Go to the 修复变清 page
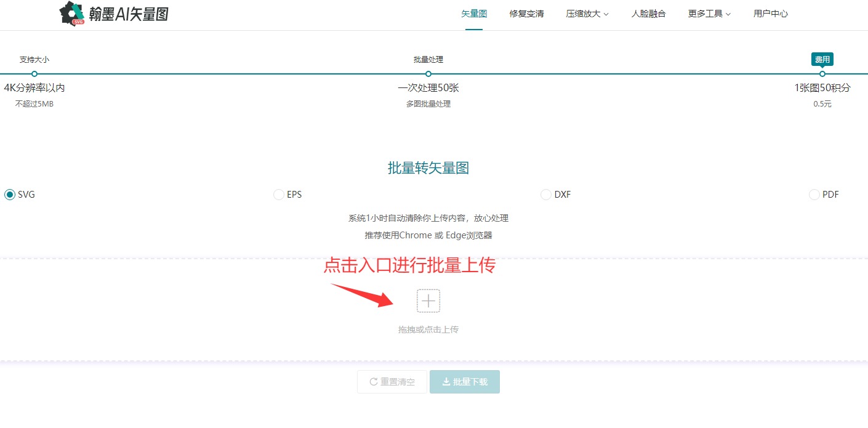 [526, 14]
